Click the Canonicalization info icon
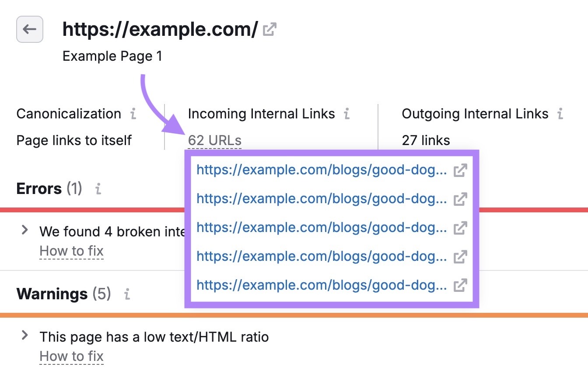Image resolution: width=588 pixels, height=374 pixels. point(133,114)
